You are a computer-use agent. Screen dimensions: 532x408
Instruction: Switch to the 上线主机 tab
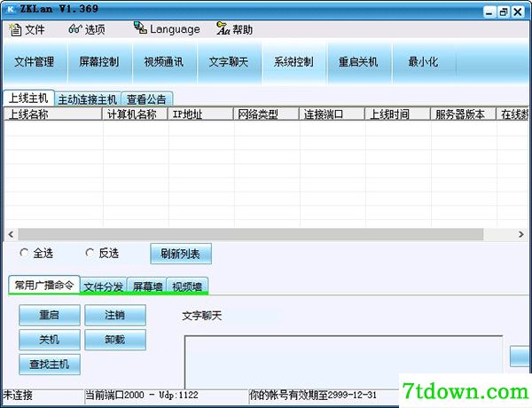(28, 98)
